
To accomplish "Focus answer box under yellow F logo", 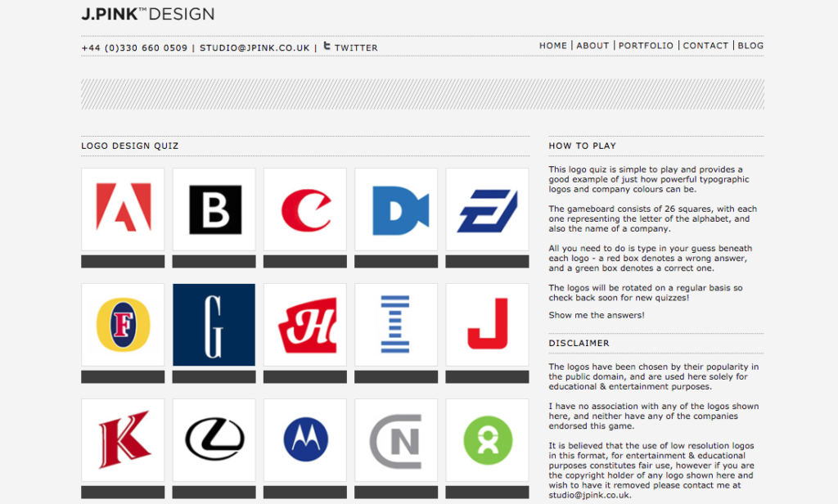I will pyautogui.click(x=123, y=377).
